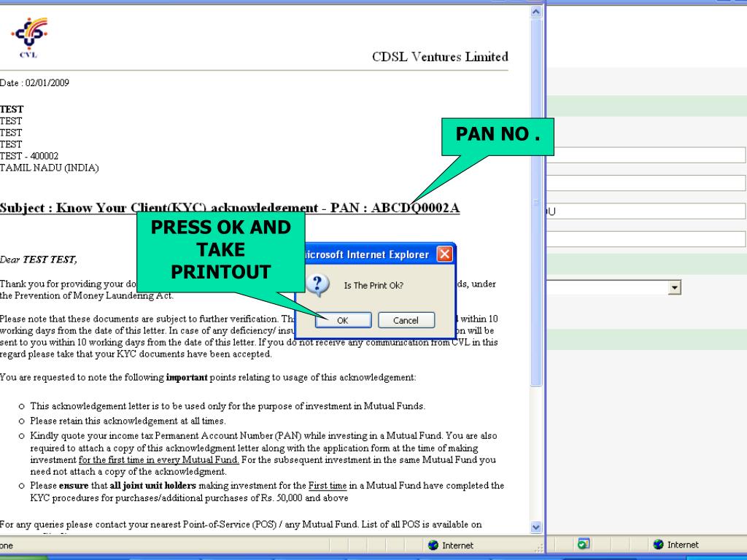Click the Internet zone globe in the letter window status bar

tap(433, 545)
